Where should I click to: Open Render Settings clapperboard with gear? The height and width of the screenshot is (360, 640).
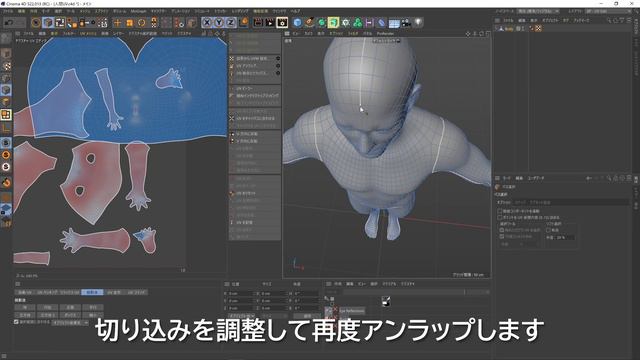(x=282, y=23)
